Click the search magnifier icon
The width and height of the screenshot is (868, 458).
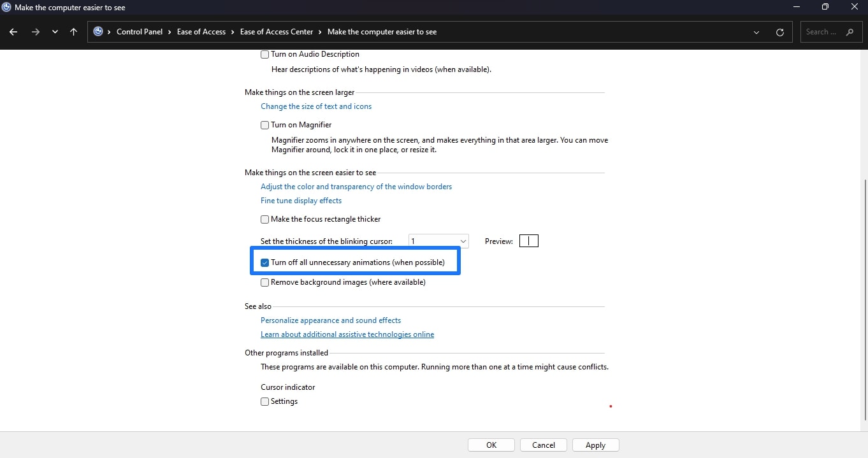pos(850,31)
